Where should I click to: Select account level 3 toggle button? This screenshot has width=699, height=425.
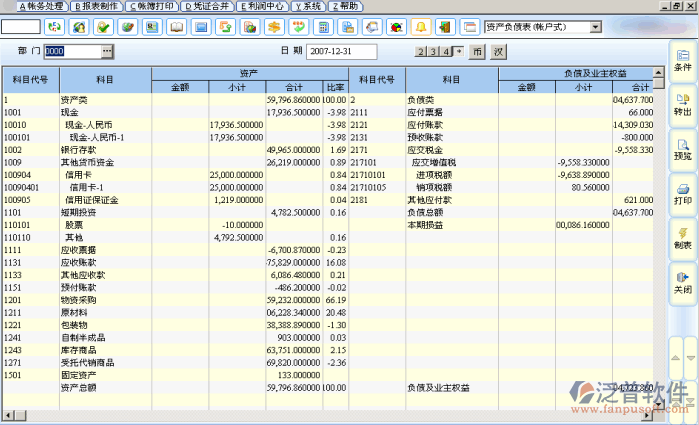point(433,50)
